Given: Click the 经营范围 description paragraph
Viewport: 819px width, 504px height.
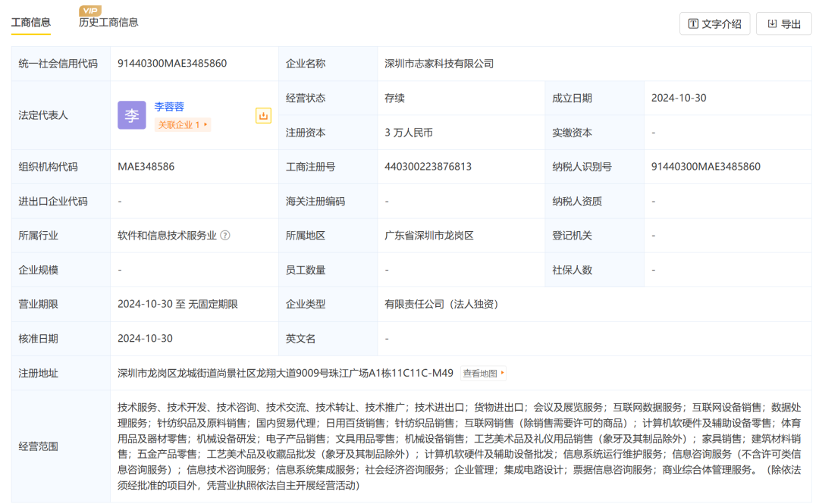Looking at the screenshot, I should click(x=459, y=446).
